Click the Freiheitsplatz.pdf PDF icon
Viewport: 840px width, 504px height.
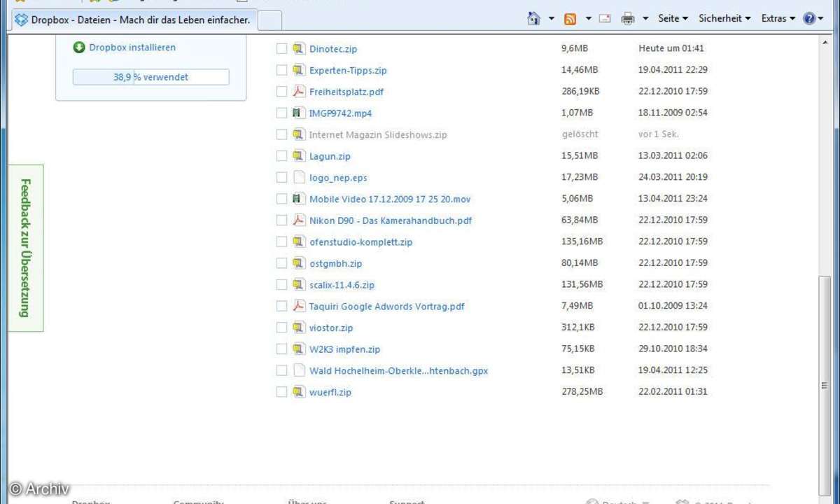click(x=299, y=92)
